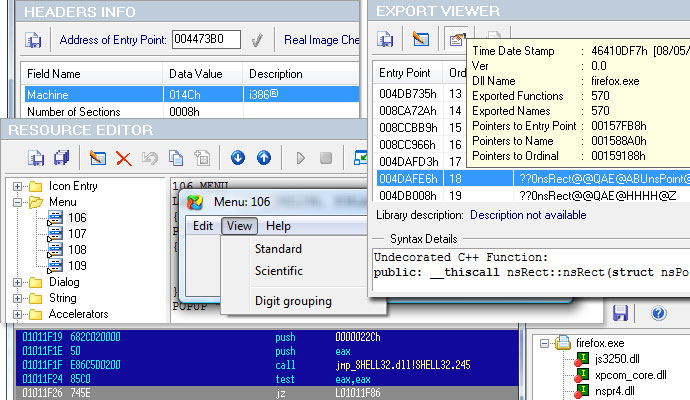Collapse the firefox.exe dependency tree node
Screen dimensions: 690x400
point(547,342)
